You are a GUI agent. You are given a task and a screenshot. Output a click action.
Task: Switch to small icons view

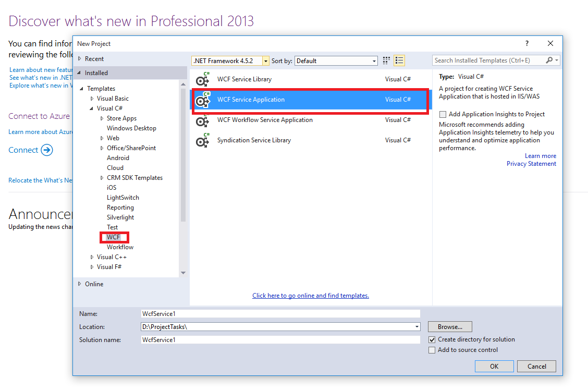386,60
